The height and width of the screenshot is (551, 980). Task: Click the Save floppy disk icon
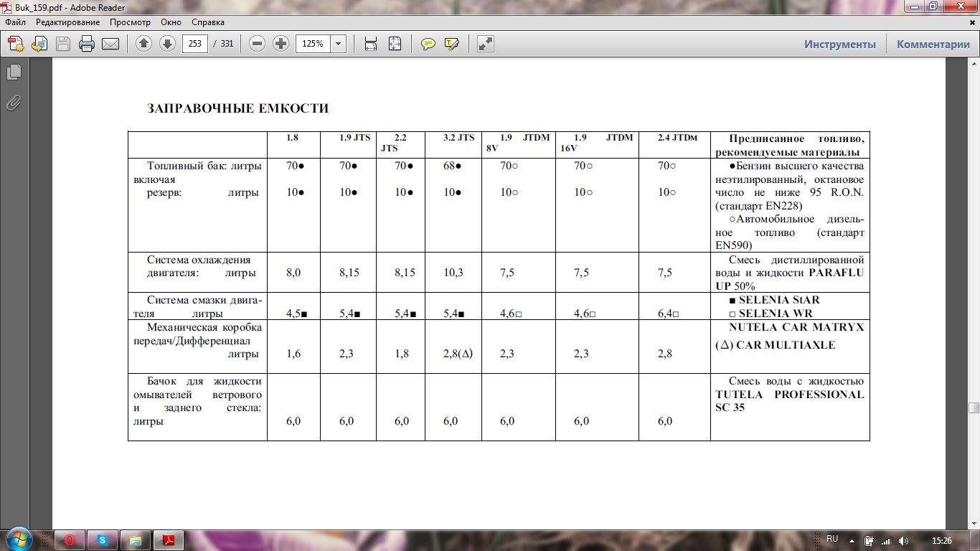point(63,44)
